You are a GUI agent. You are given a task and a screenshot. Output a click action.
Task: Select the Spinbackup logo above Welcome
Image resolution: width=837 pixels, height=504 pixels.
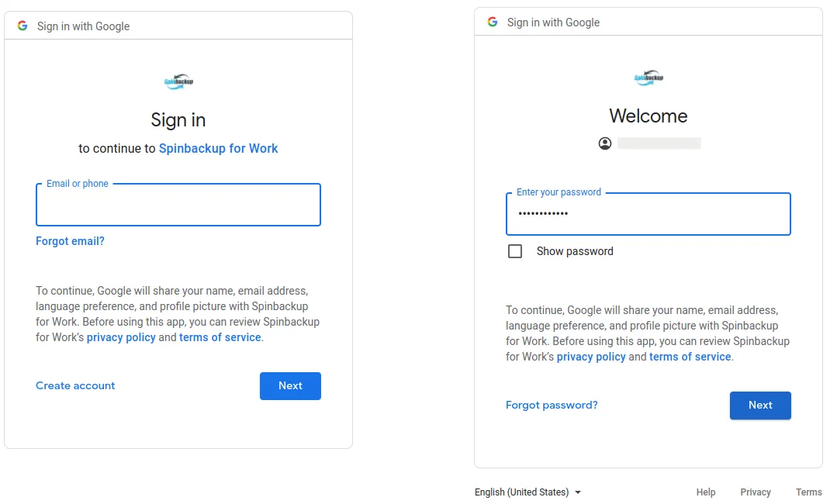tap(648, 77)
